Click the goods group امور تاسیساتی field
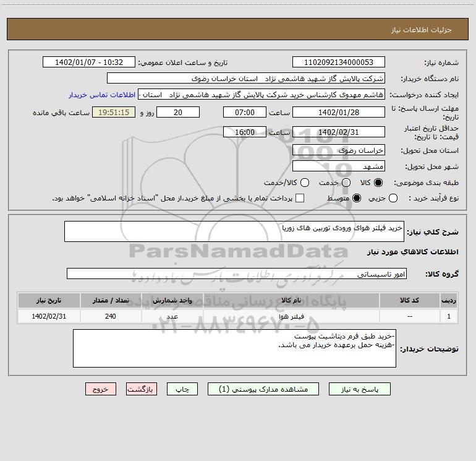Viewport: 476px width, 461px height. [237, 274]
